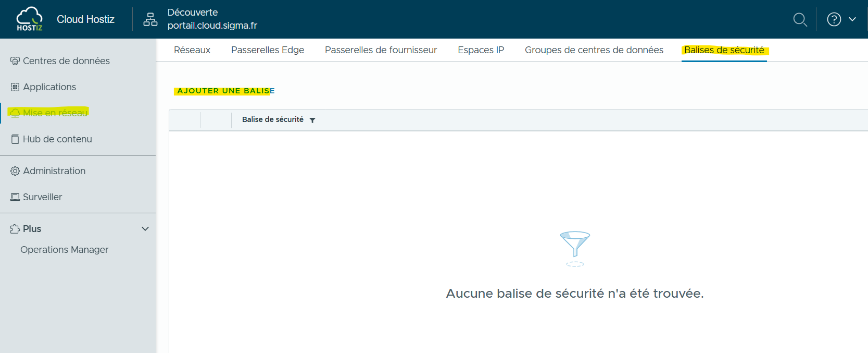868x353 pixels.
Task: Click the filter icon beside Balise de sécurité
Action: click(312, 120)
